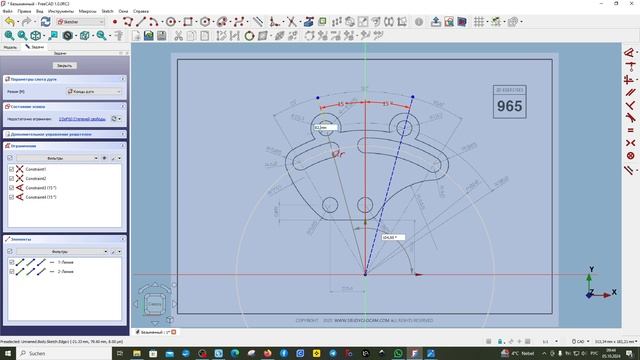Screen dimensions: 640x360
Task: Open the snap settings dropdown arrow
Action: (504, 22)
